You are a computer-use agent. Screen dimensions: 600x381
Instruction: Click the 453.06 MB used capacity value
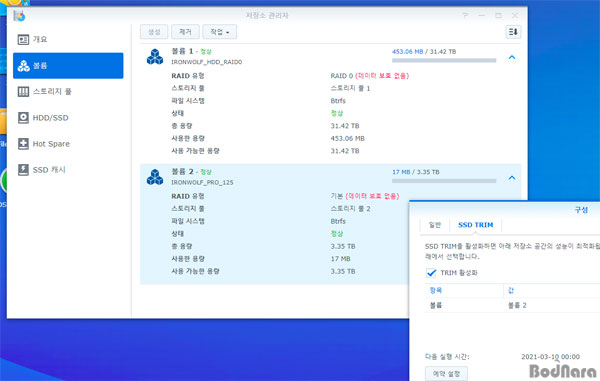[x=347, y=138]
